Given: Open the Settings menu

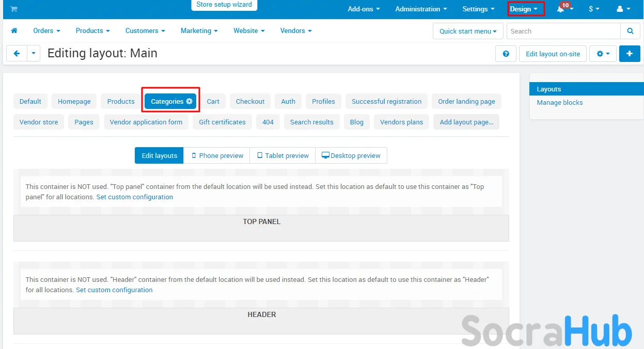Looking at the screenshot, I should tap(478, 9).
